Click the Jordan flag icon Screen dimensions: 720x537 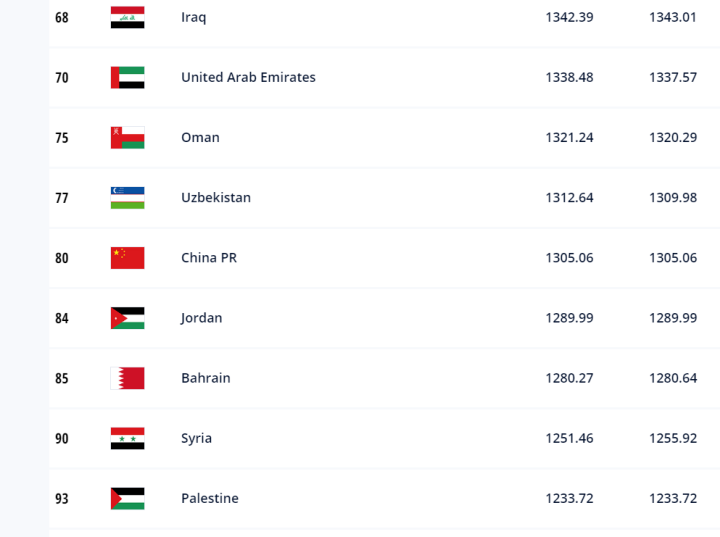127,318
